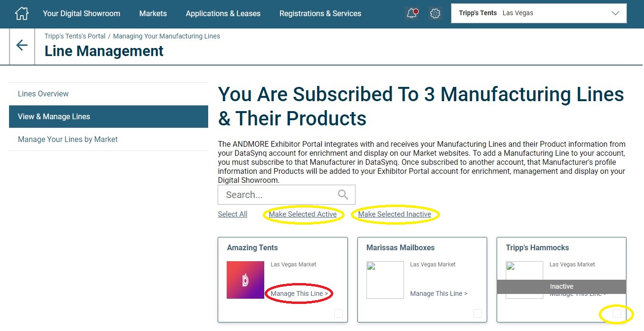
Task: Tick the Tripp's Hammocks checkbox
Action: (616, 313)
